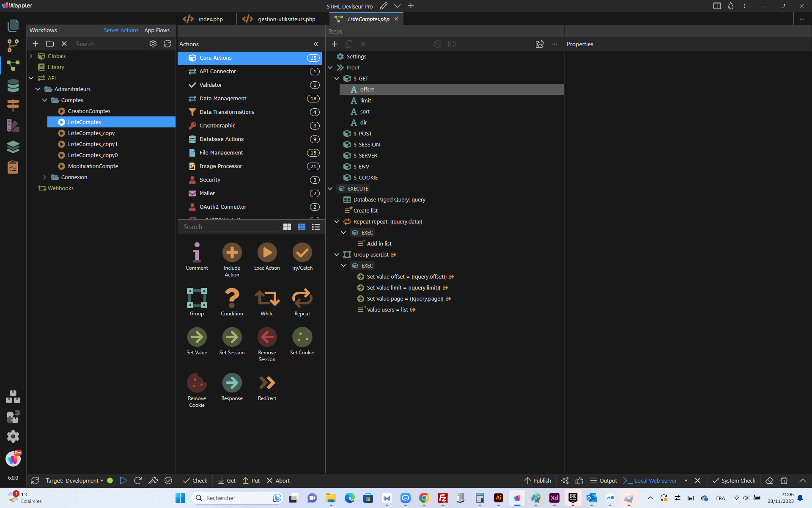Switch actions view to large grid
The width and height of the screenshot is (812, 508).
point(287,227)
